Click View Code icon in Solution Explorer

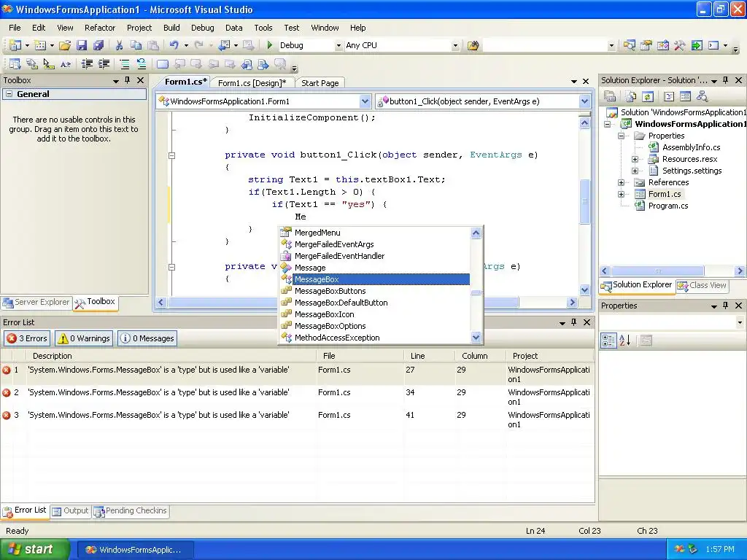pyautogui.click(x=669, y=97)
